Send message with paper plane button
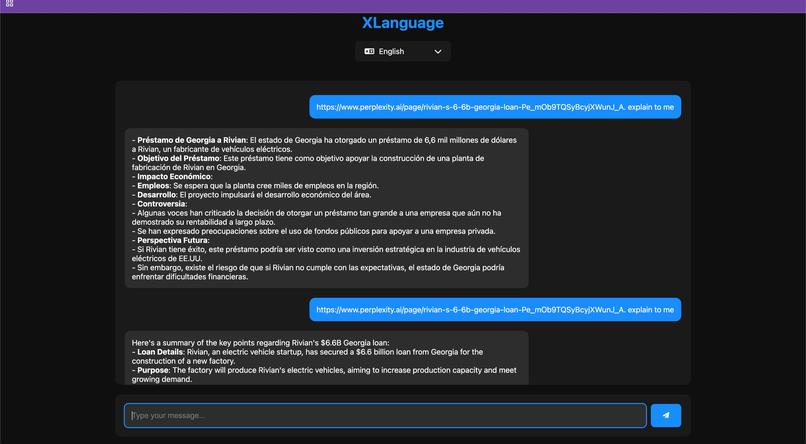This screenshot has height=444, width=806. (x=666, y=415)
